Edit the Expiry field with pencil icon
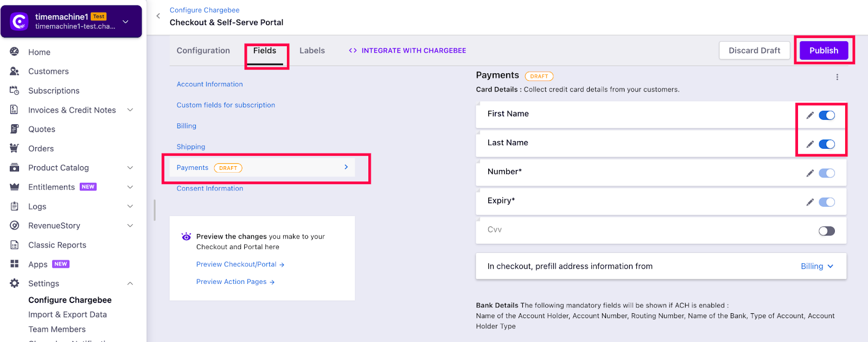Image resolution: width=868 pixels, height=342 pixels. [810, 202]
